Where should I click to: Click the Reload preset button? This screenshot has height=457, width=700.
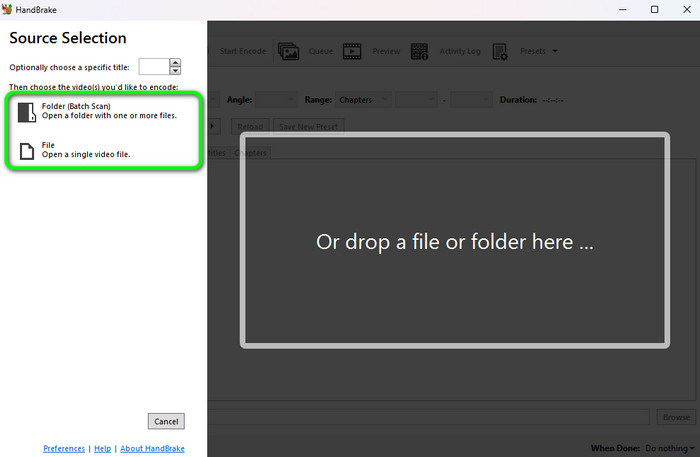[x=250, y=127]
